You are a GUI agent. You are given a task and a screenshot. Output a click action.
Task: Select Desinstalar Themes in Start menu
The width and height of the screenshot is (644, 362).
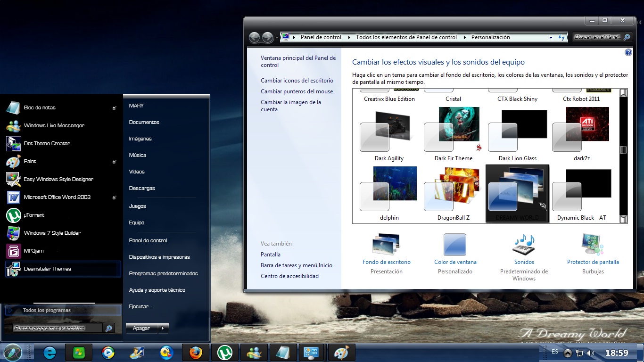(63, 269)
